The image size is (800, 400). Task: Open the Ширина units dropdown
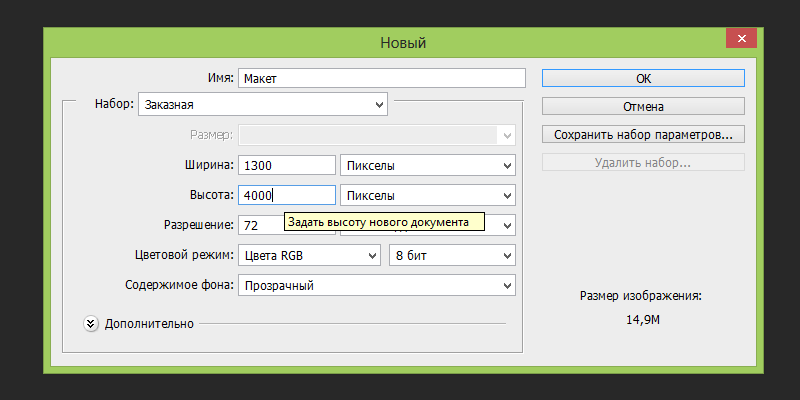(x=428, y=165)
